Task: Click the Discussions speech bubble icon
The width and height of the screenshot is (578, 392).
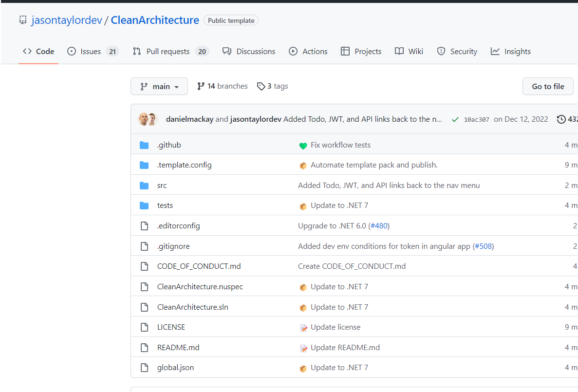Action: (x=227, y=51)
